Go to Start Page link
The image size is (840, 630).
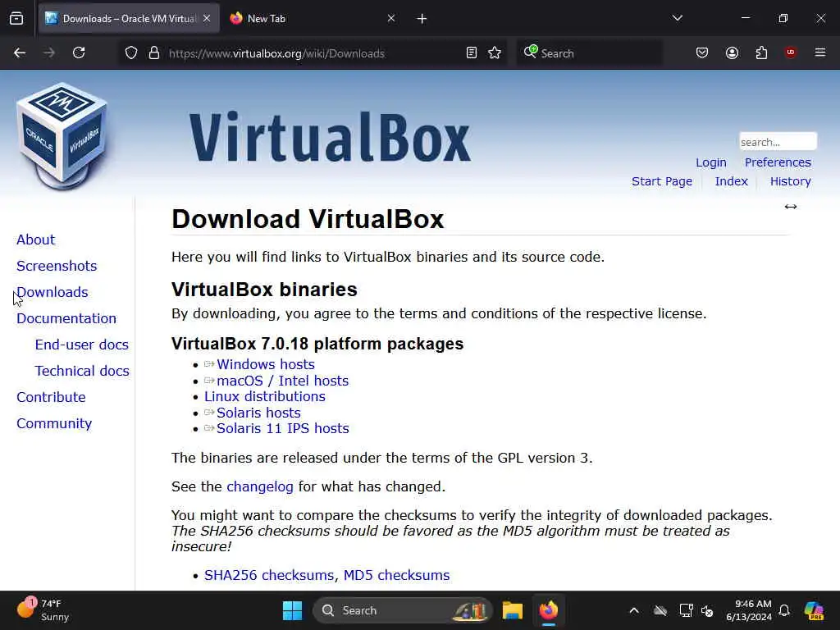(662, 181)
